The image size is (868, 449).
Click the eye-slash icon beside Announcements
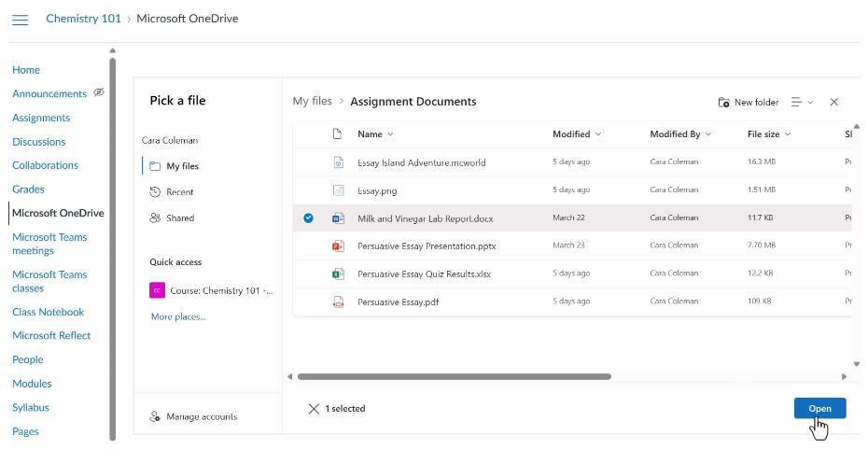coord(99,92)
